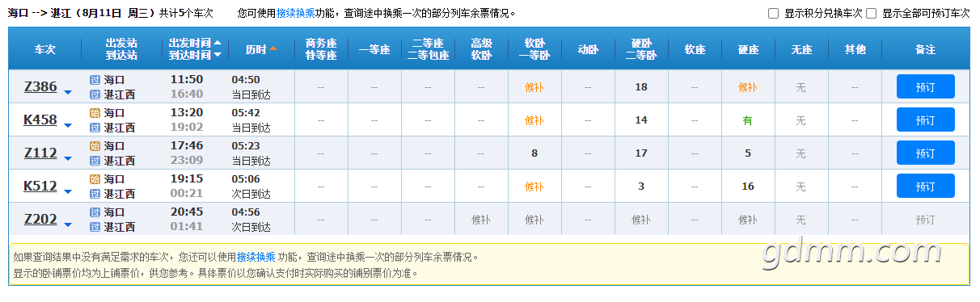Click the 过 badge beside 海口 in the Z202 row
The height and width of the screenshot is (302, 980).
[95, 212]
